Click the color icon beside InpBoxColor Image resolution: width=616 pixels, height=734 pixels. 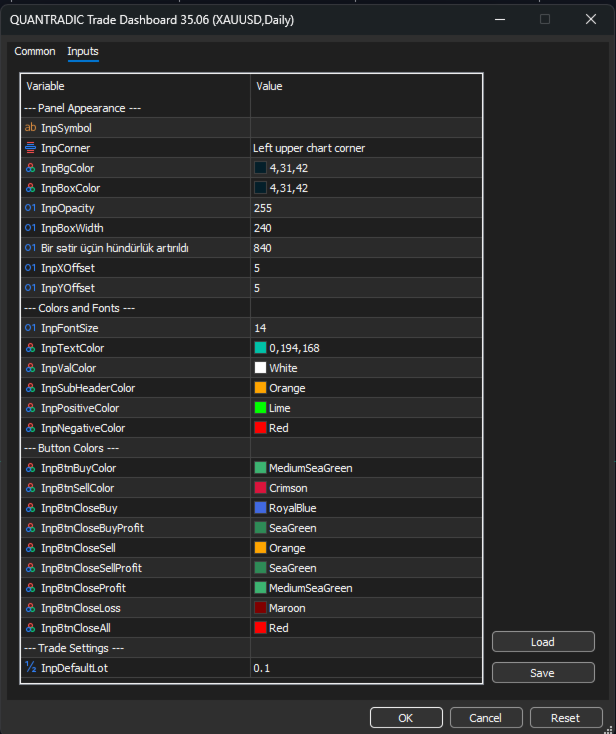(x=30, y=188)
